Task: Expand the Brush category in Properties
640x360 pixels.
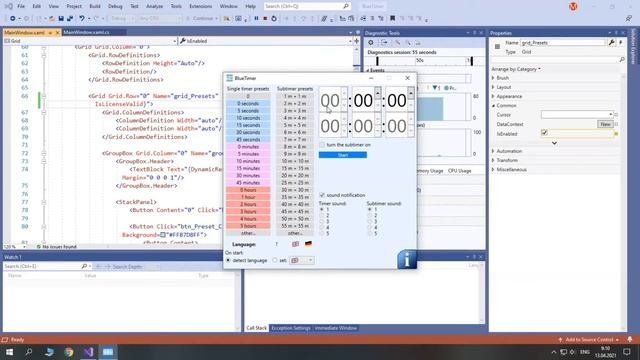Action: 493,78
